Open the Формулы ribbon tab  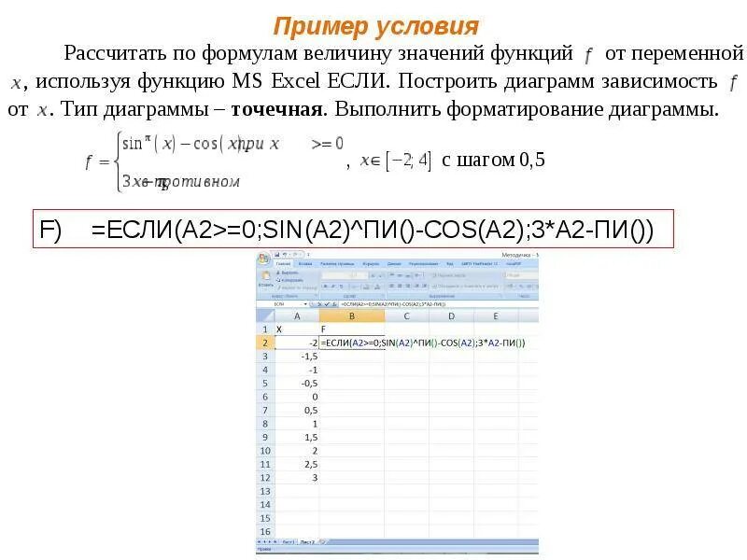click(371, 264)
